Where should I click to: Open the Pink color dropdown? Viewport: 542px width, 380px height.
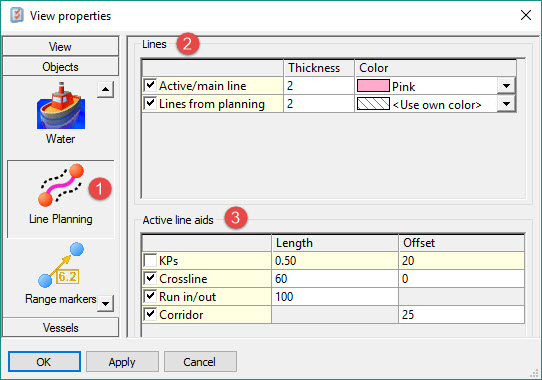tap(506, 86)
